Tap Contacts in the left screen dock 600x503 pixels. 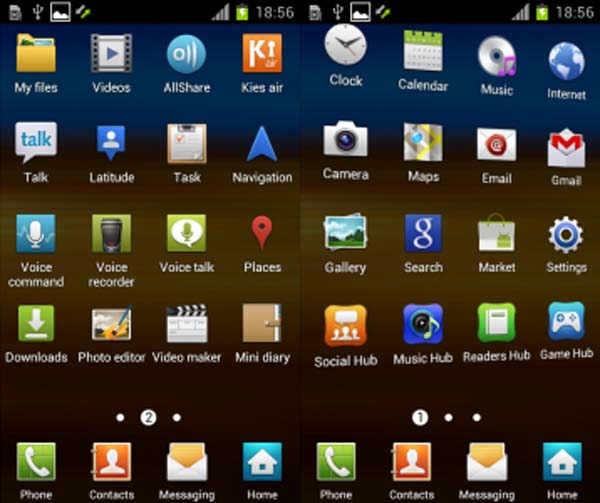pos(111,461)
